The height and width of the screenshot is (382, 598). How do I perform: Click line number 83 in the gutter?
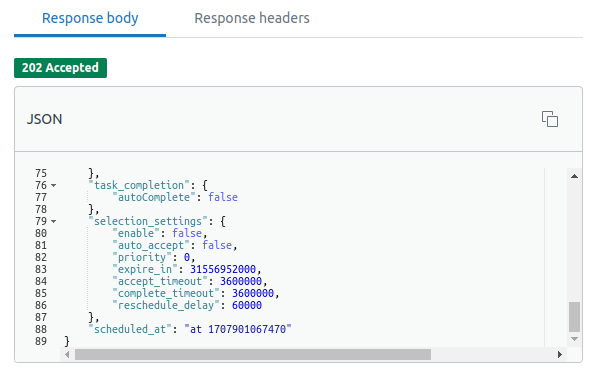[x=41, y=270]
